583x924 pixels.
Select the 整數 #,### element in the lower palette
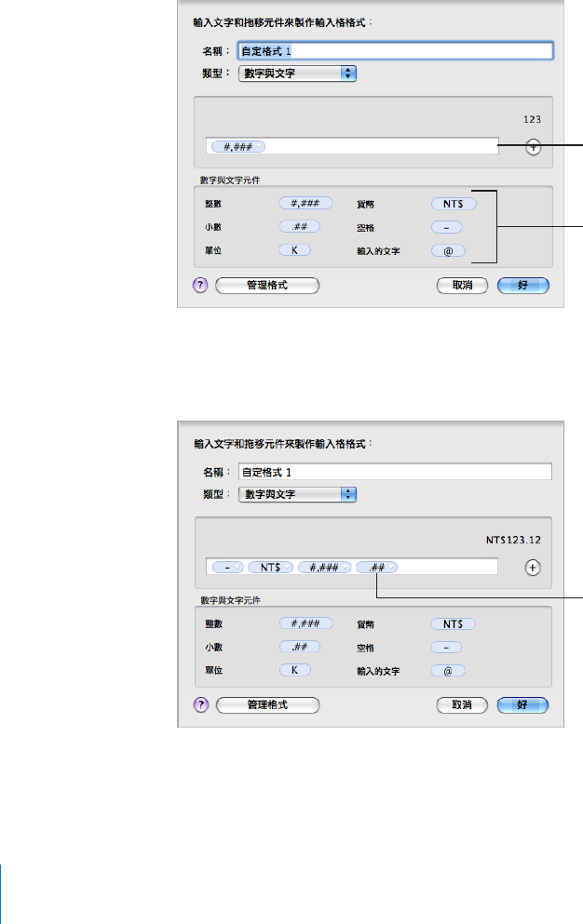(305, 623)
